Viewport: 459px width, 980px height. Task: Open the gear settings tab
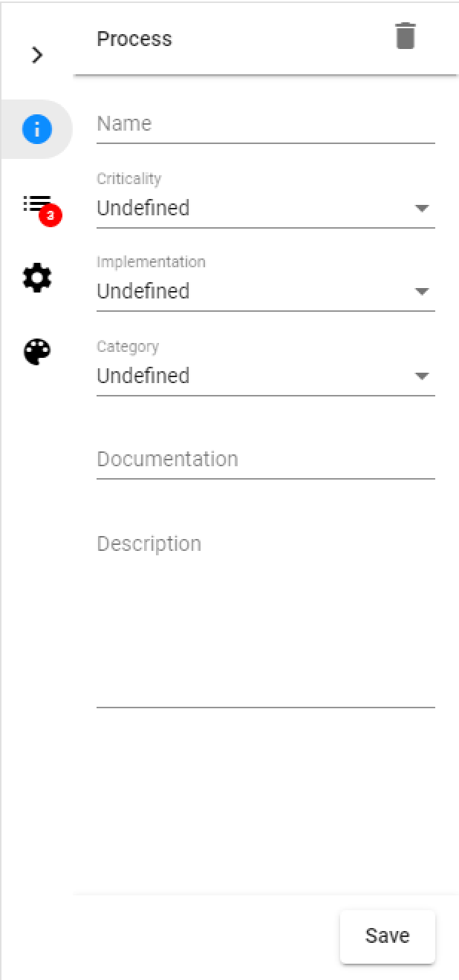click(37, 278)
